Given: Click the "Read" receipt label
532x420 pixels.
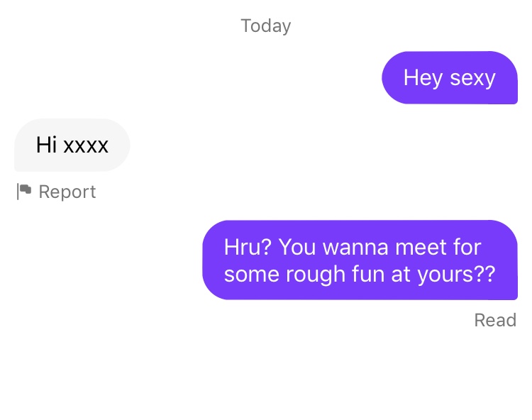Looking at the screenshot, I should pyautogui.click(x=495, y=320).
